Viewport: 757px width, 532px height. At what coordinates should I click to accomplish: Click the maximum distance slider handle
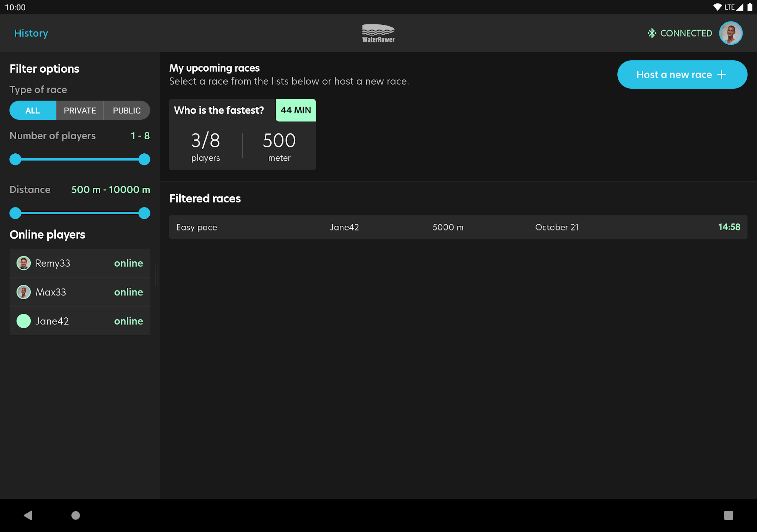click(x=144, y=213)
